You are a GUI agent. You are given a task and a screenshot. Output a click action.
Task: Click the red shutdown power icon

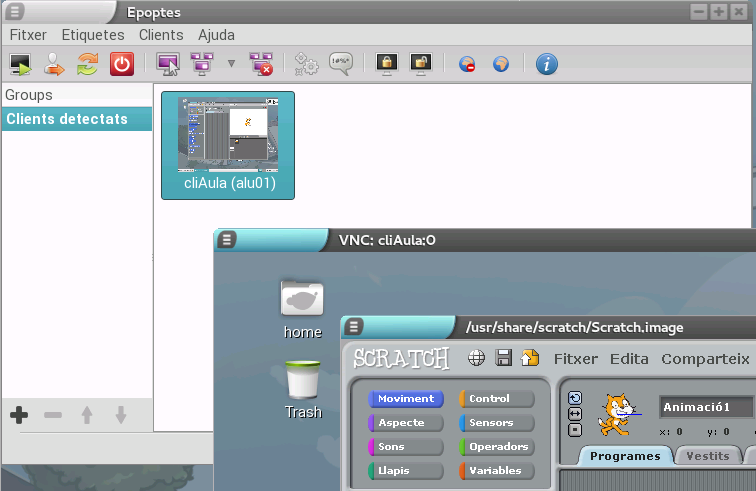pyautogui.click(x=121, y=65)
